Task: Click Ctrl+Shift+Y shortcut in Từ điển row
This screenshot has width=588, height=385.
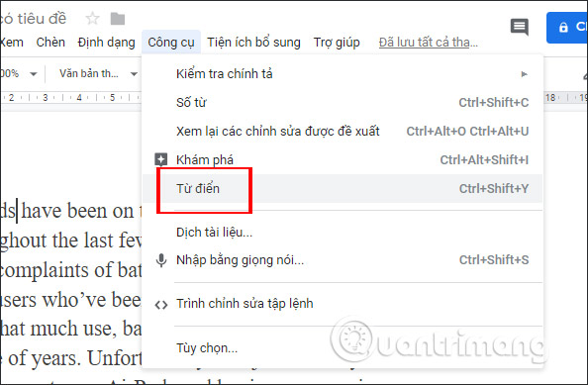Action: click(494, 189)
